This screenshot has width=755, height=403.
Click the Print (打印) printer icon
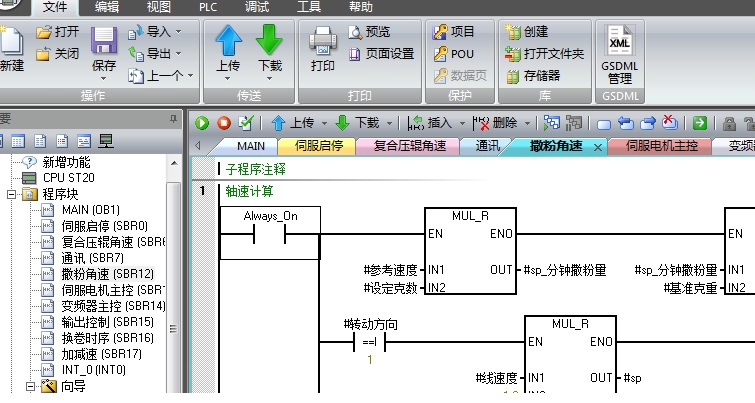(323, 43)
